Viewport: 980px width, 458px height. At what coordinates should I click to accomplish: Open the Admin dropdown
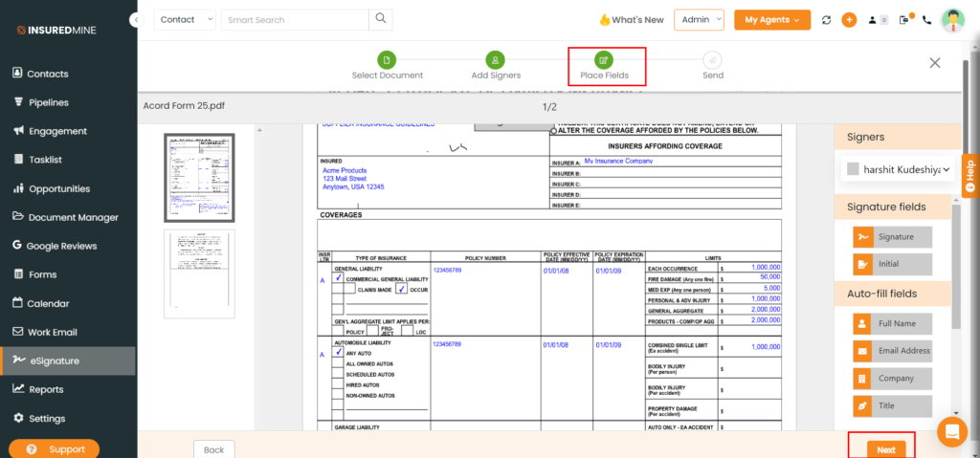(x=699, y=20)
